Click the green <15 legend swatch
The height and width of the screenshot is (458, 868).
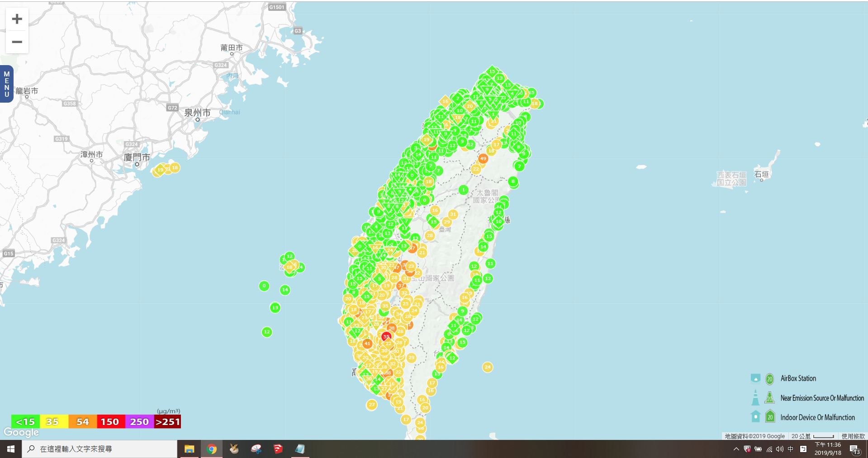pos(25,422)
